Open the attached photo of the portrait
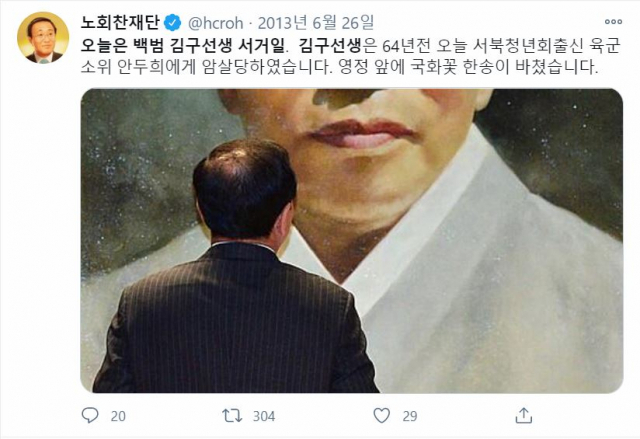The width and height of the screenshot is (640, 439). coord(352,241)
